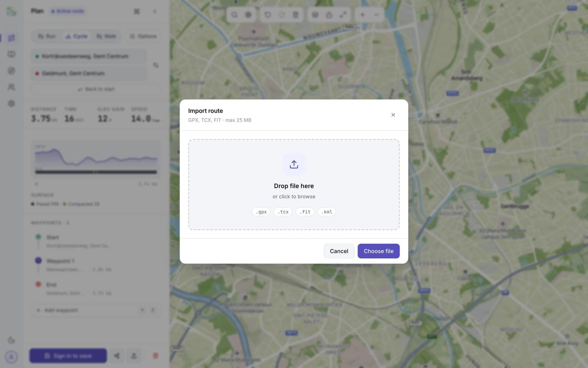The image size is (588, 368).
Task: Click the .gpx format chip
Action: [261, 212]
